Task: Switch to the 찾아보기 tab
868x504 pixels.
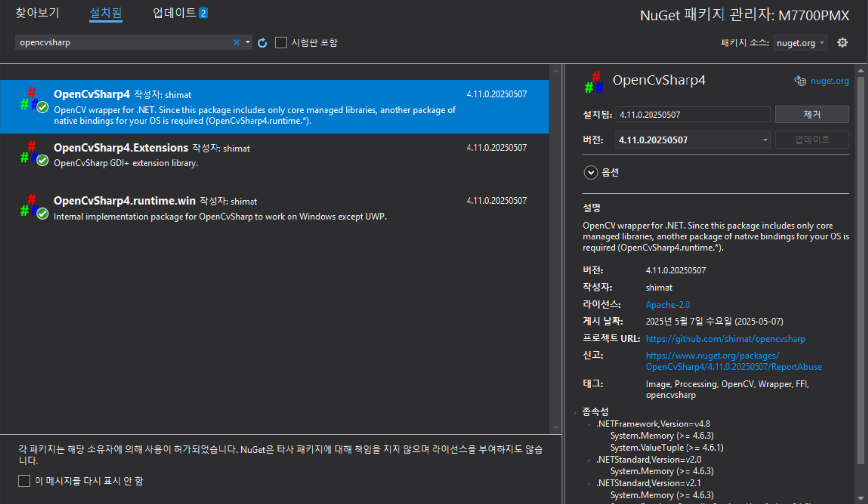Action: (37, 13)
